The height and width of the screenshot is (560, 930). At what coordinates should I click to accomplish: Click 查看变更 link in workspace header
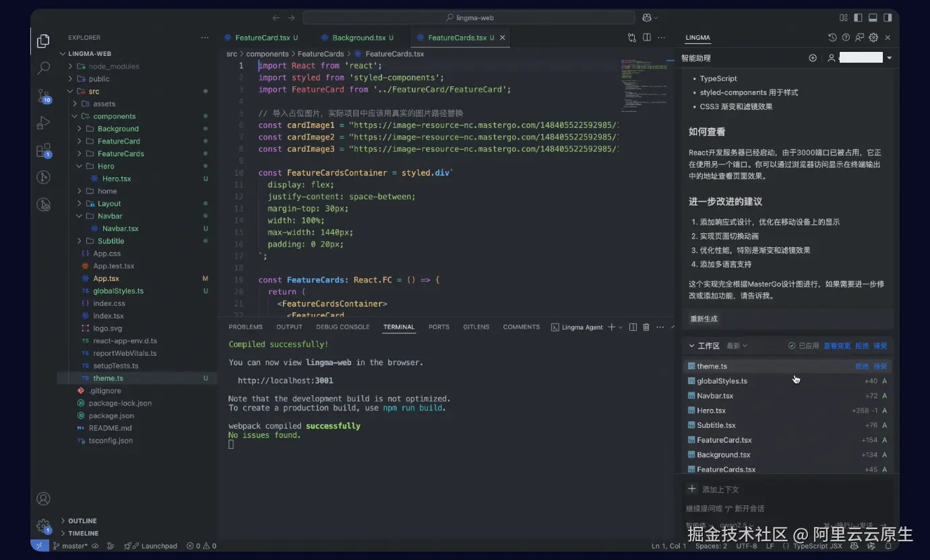pos(837,346)
